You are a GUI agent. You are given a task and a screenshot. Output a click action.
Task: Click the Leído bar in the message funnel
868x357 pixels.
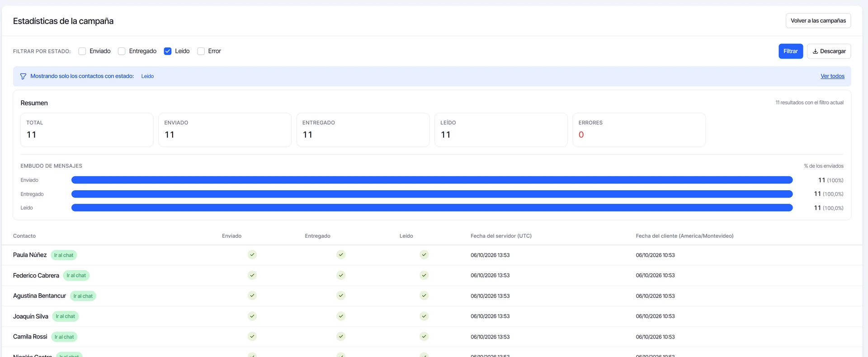coord(432,208)
